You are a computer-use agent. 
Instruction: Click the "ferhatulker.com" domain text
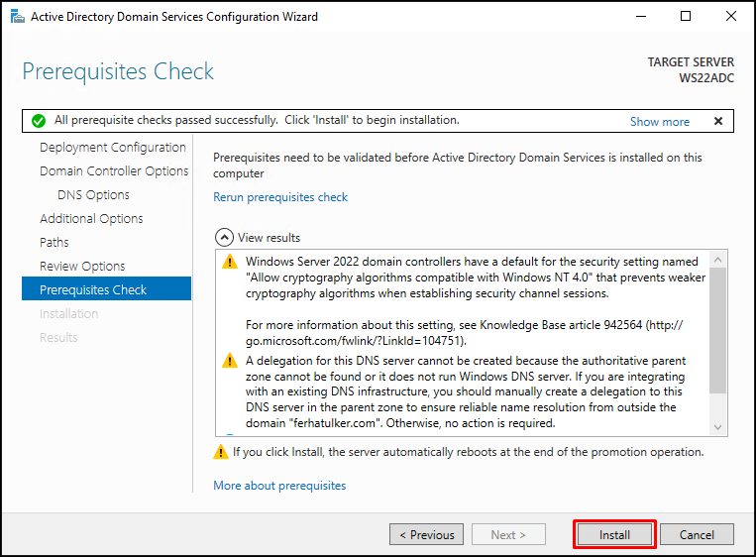pos(336,423)
